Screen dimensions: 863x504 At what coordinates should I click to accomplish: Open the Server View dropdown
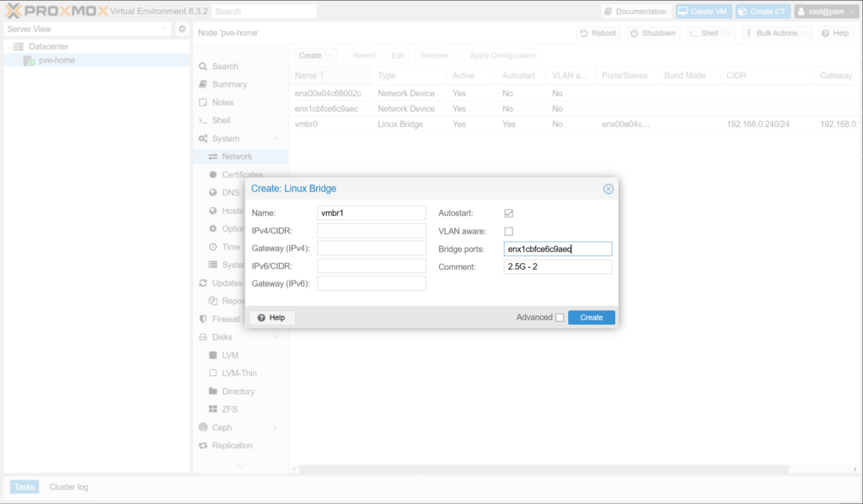coord(88,29)
